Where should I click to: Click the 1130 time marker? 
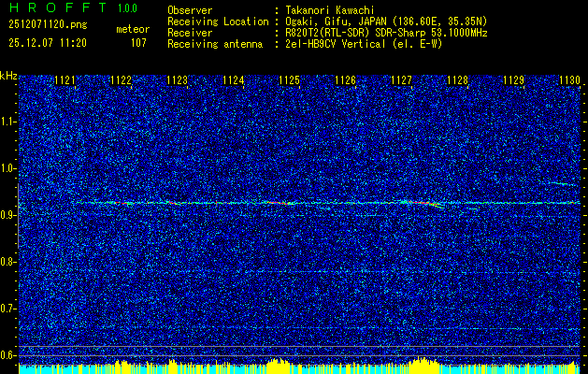click(569, 80)
